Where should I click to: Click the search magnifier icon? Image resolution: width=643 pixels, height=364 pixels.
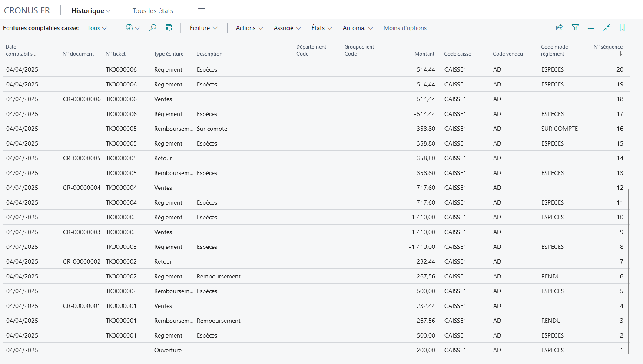[x=152, y=28]
